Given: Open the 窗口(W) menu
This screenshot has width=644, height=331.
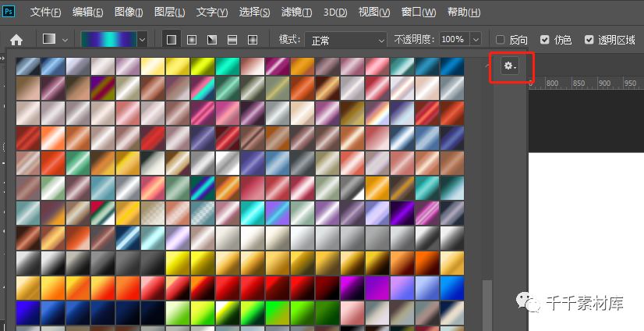Looking at the screenshot, I should pos(419,12).
